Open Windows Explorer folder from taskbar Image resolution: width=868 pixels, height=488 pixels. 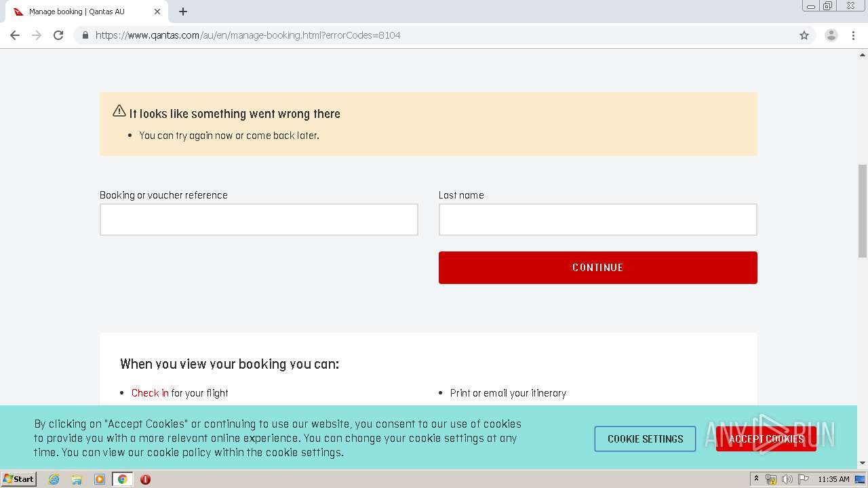coord(77,479)
